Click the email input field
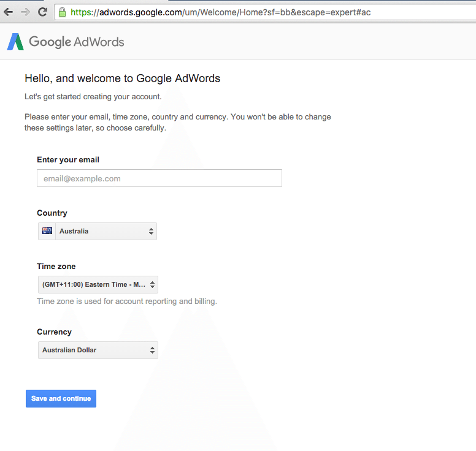Screen dimensions: 476x451 (x=159, y=178)
